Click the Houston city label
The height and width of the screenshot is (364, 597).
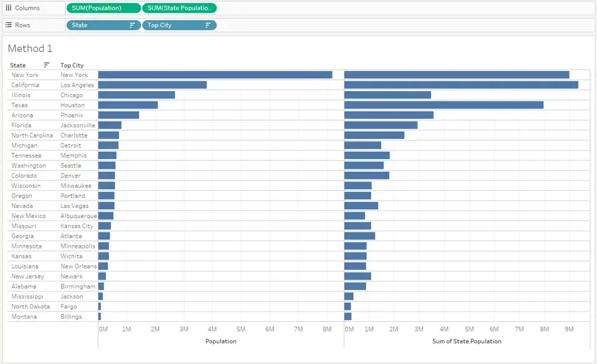[x=73, y=105]
